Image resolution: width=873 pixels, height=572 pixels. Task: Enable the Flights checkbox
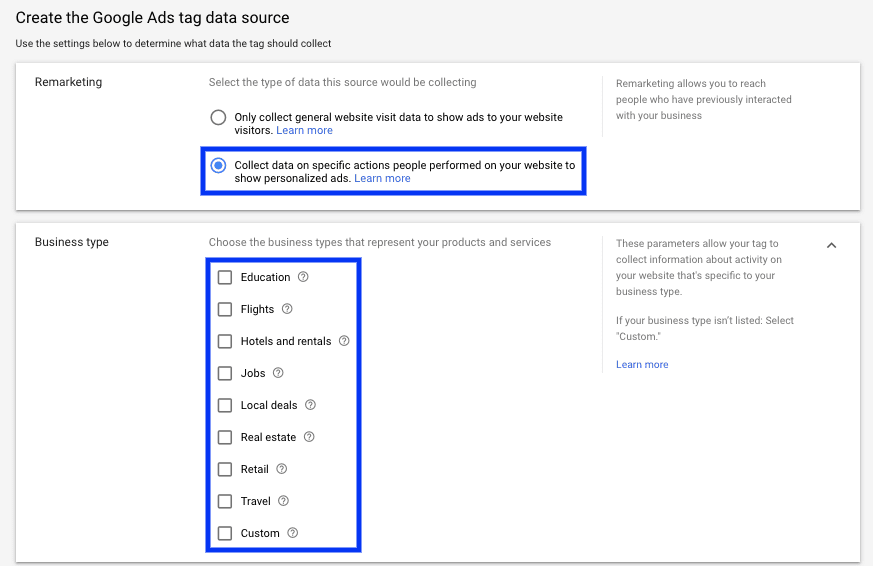pyautogui.click(x=225, y=309)
